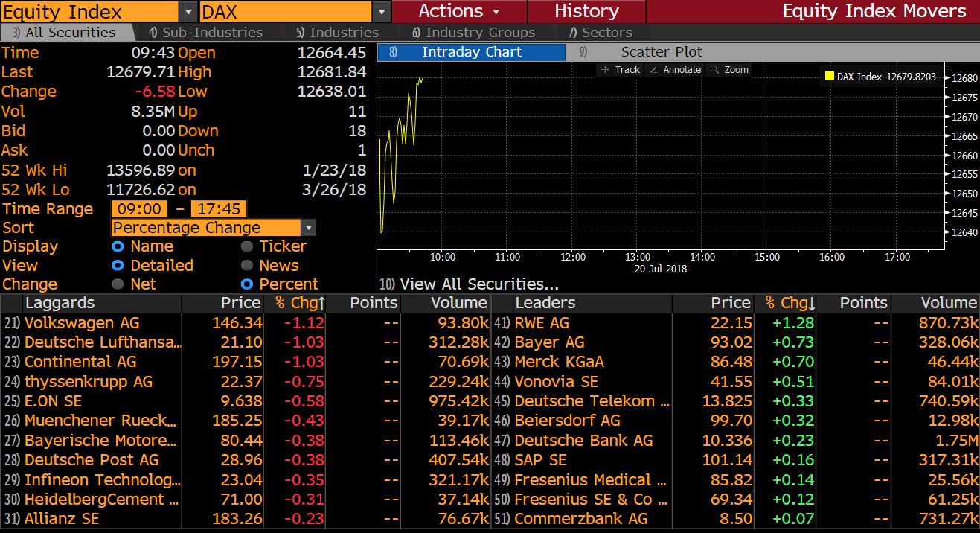The image size is (980, 533).
Task: Open the Actions menu
Action: (x=459, y=11)
